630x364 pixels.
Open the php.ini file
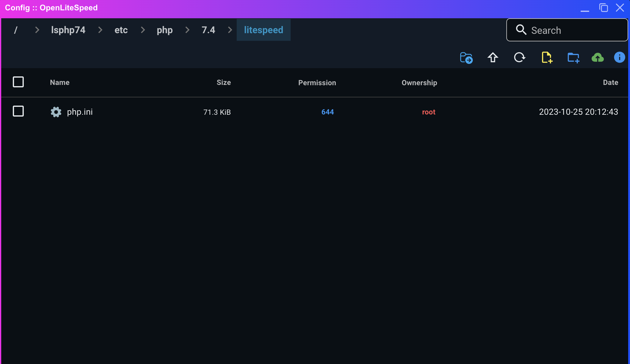tap(80, 112)
